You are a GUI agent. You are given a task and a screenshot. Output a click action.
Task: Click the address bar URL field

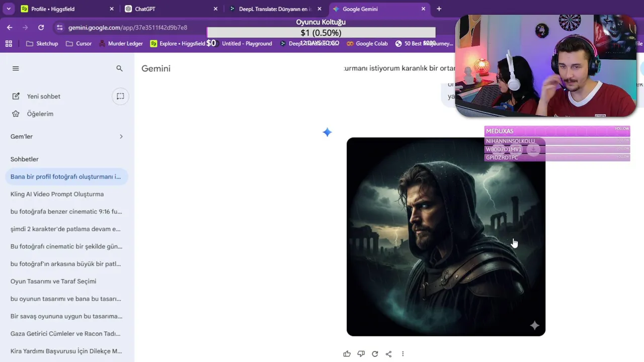(x=128, y=28)
